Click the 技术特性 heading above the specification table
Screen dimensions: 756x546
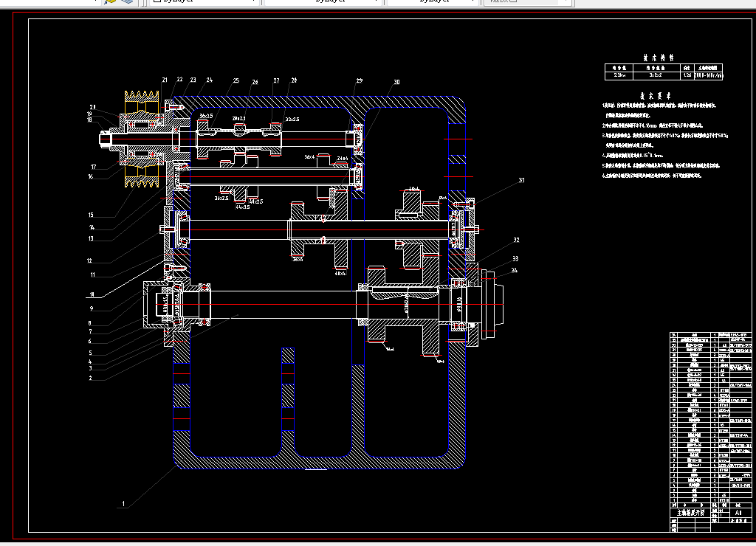click(658, 58)
